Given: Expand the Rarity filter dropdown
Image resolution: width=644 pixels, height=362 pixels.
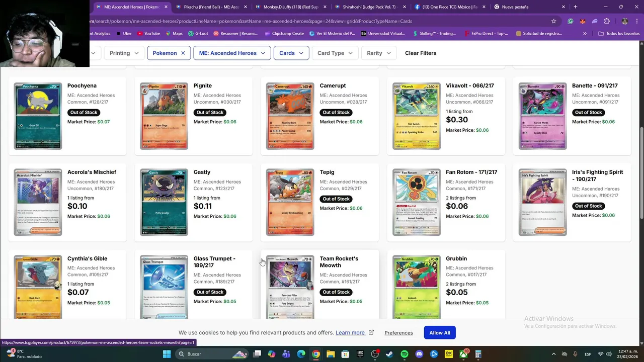Looking at the screenshot, I should click(378, 53).
